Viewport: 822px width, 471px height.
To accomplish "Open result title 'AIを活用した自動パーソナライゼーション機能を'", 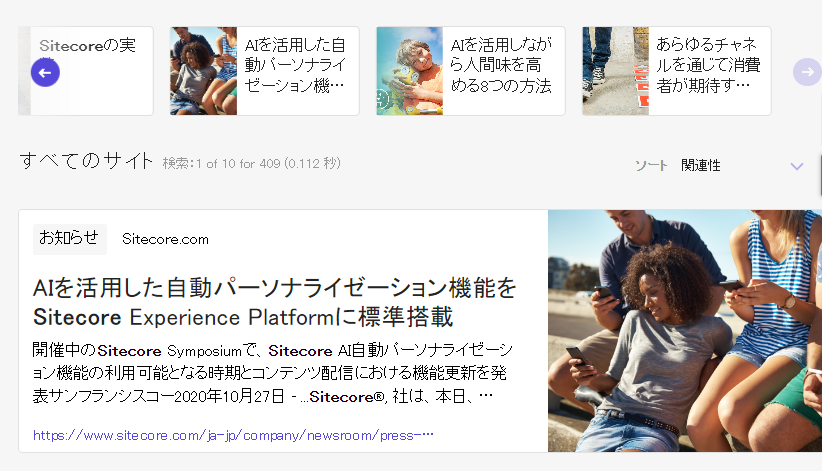I will 275,303.
